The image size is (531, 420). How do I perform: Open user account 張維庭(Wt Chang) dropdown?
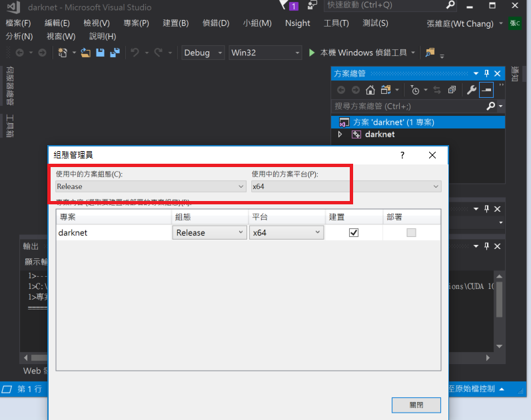[501, 24]
